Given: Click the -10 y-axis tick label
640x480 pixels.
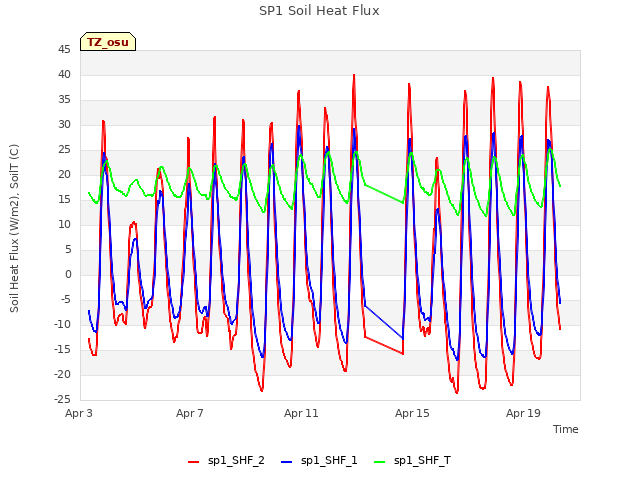Looking at the screenshot, I should 62,324.
